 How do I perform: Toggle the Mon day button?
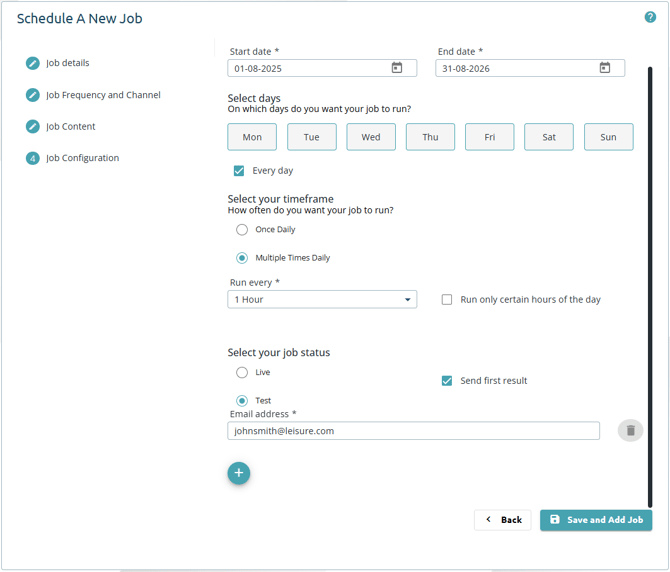click(x=252, y=137)
